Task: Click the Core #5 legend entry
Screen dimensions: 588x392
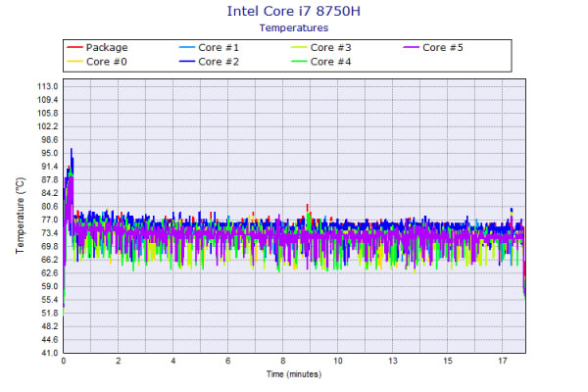Action: [433, 48]
